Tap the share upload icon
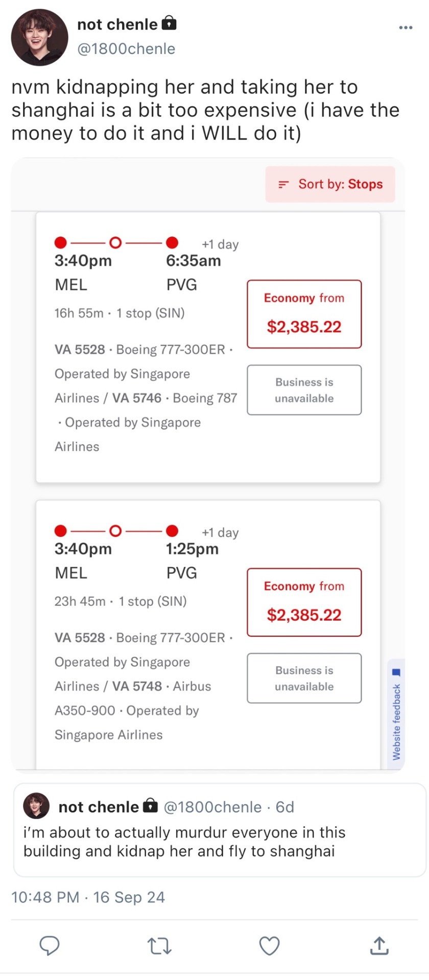 click(379, 945)
